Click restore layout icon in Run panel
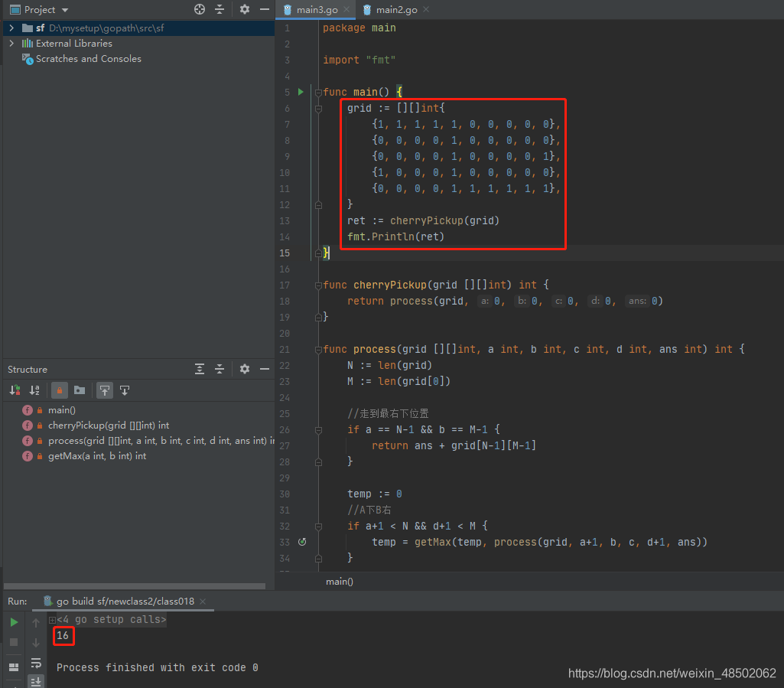The width and height of the screenshot is (784, 688). tap(14, 667)
